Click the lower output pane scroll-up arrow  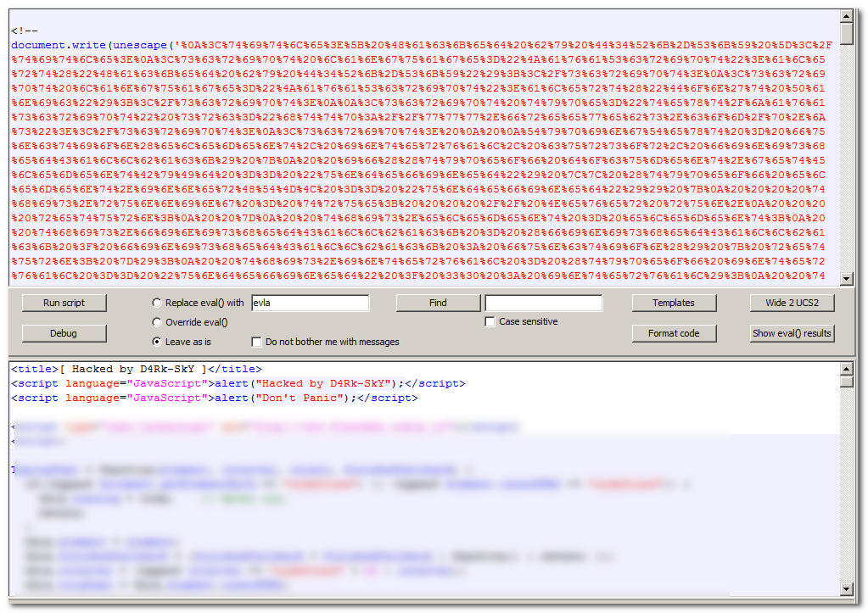847,369
